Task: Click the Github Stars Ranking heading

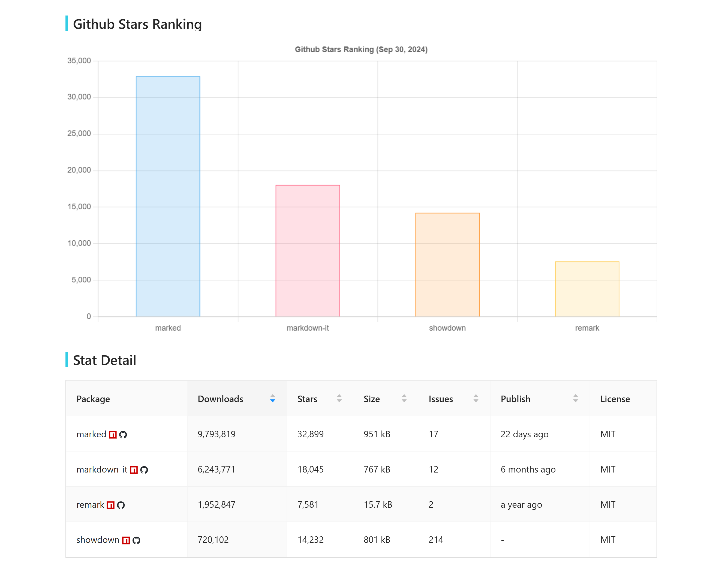Action: tap(137, 24)
